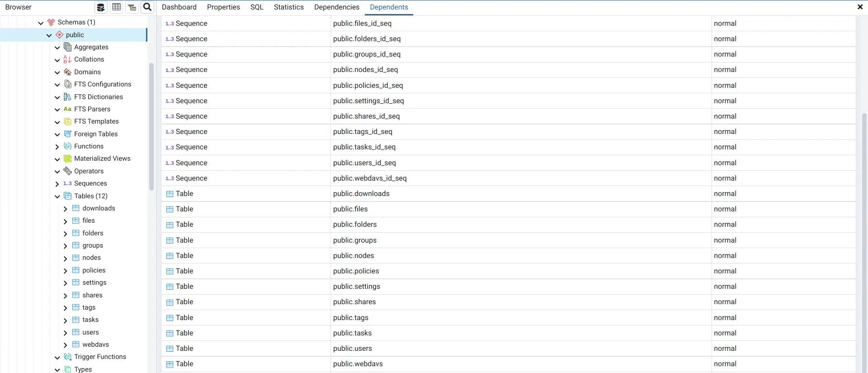Select the shares table in tree
The image size is (868, 373).
92,295
